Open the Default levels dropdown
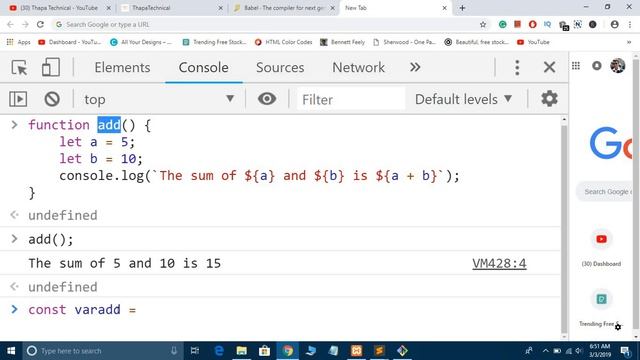 pyautogui.click(x=463, y=99)
